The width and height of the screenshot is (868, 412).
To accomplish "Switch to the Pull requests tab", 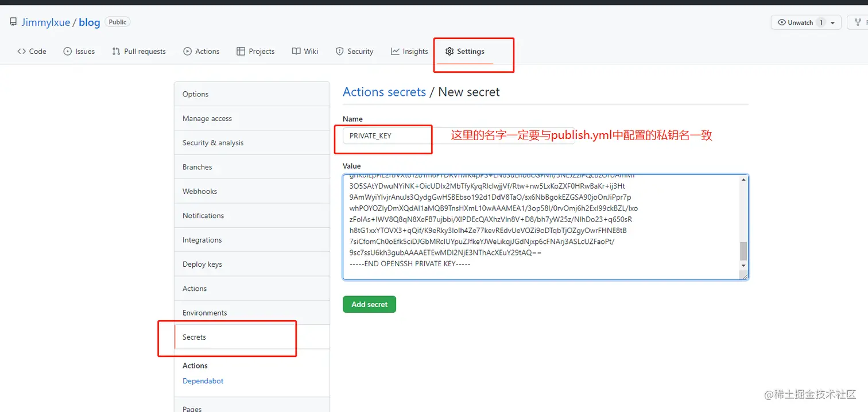I will pos(139,51).
